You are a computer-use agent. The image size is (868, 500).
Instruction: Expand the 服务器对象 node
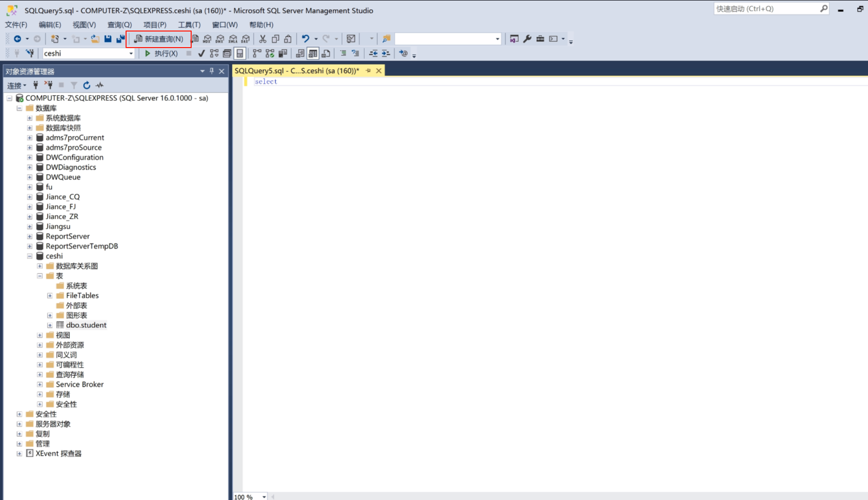(20, 424)
